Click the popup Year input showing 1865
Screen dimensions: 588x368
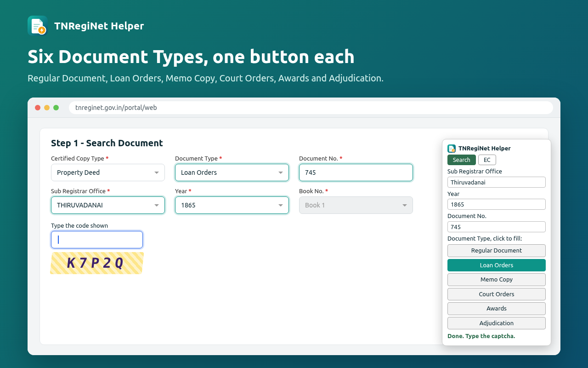[x=497, y=204]
